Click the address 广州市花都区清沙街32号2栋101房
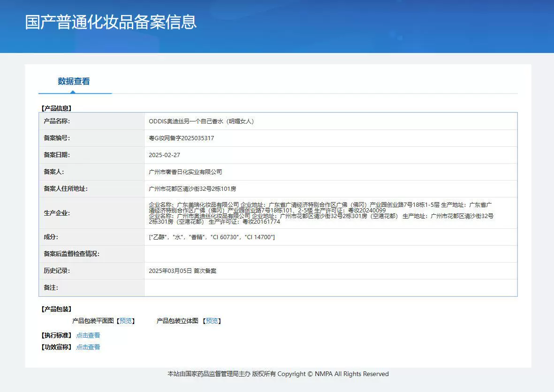The image size is (554, 392). (192, 189)
